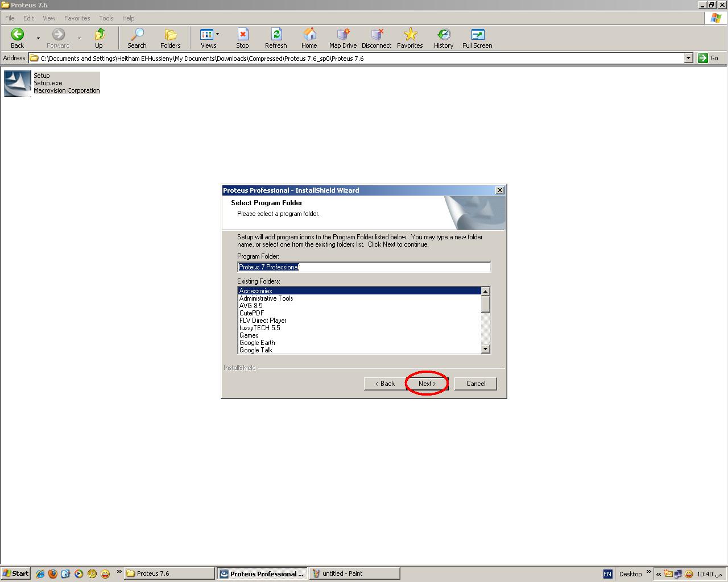
Task: Open the Forward button history dropdown
Action: [x=79, y=39]
